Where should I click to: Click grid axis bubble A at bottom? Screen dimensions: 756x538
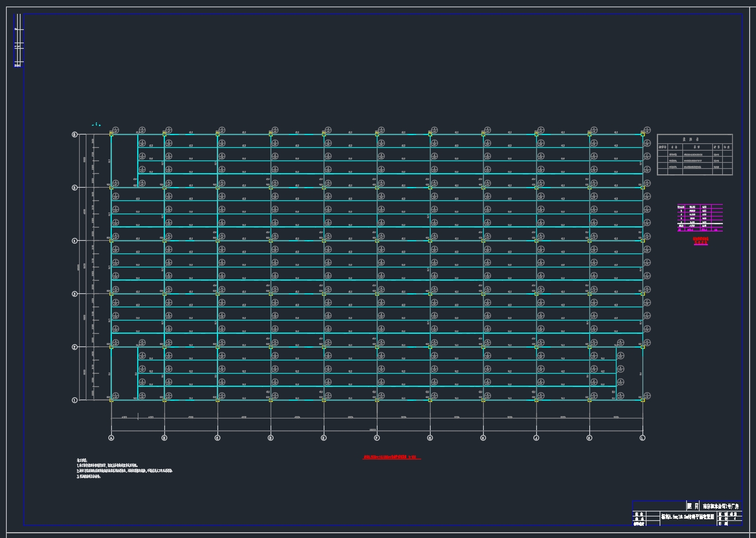111,438
